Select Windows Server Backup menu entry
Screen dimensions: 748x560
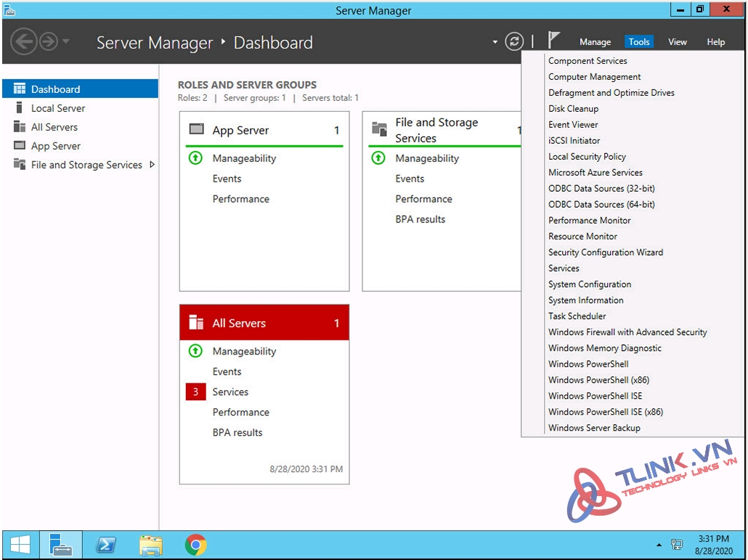pyautogui.click(x=594, y=429)
